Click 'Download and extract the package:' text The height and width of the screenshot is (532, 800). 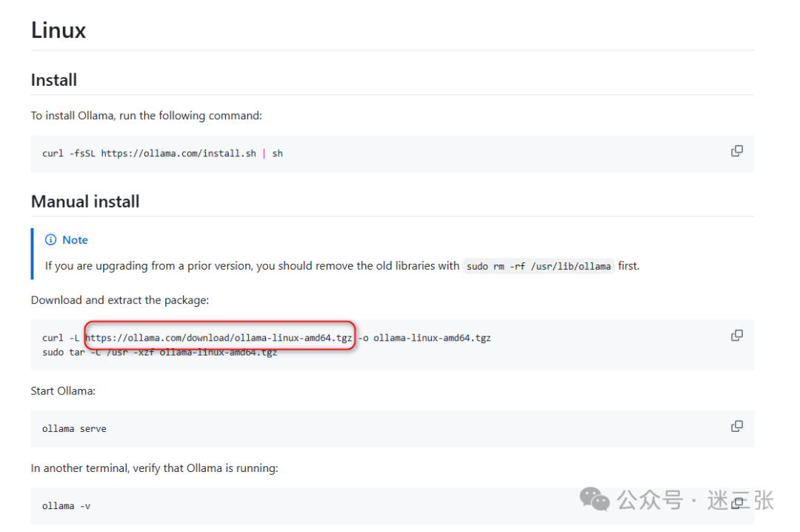click(120, 300)
